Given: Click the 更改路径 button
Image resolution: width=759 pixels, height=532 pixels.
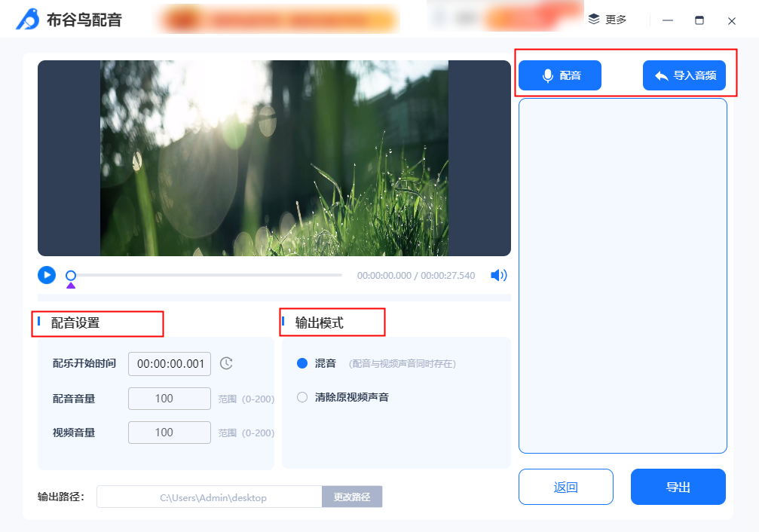Looking at the screenshot, I should point(351,497).
